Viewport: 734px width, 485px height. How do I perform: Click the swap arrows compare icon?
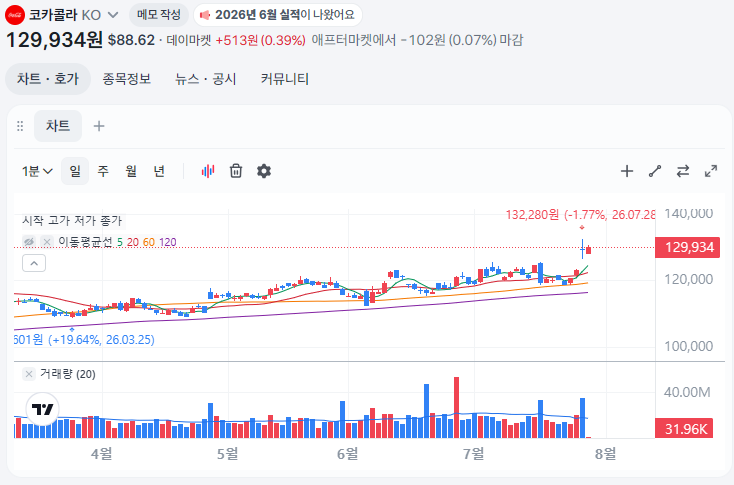pos(683,171)
